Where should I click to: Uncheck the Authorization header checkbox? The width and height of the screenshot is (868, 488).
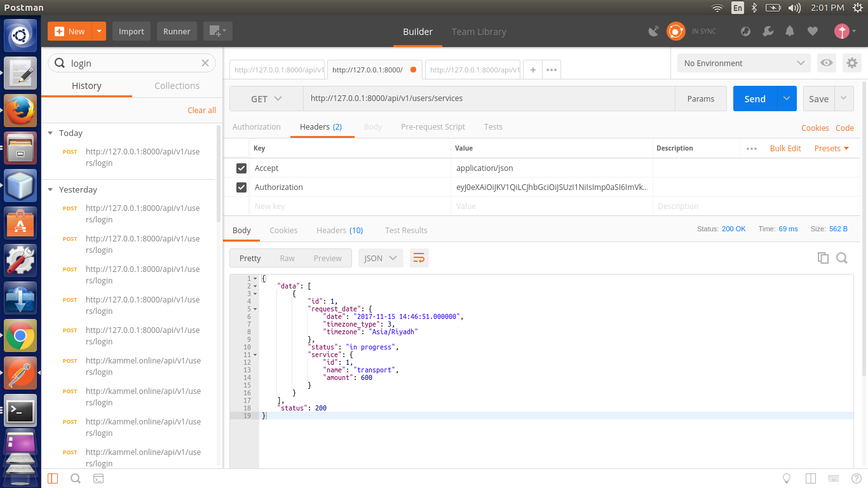pyautogui.click(x=241, y=187)
